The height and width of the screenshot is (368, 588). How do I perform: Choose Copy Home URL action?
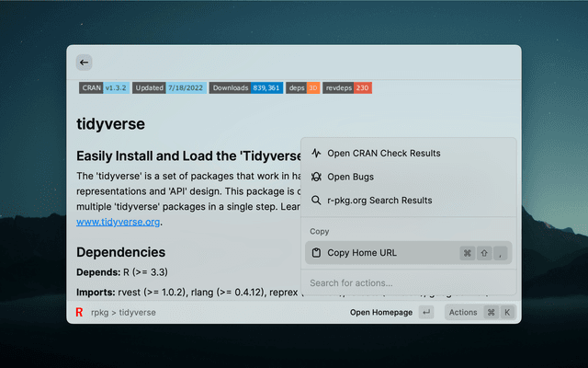point(362,253)
